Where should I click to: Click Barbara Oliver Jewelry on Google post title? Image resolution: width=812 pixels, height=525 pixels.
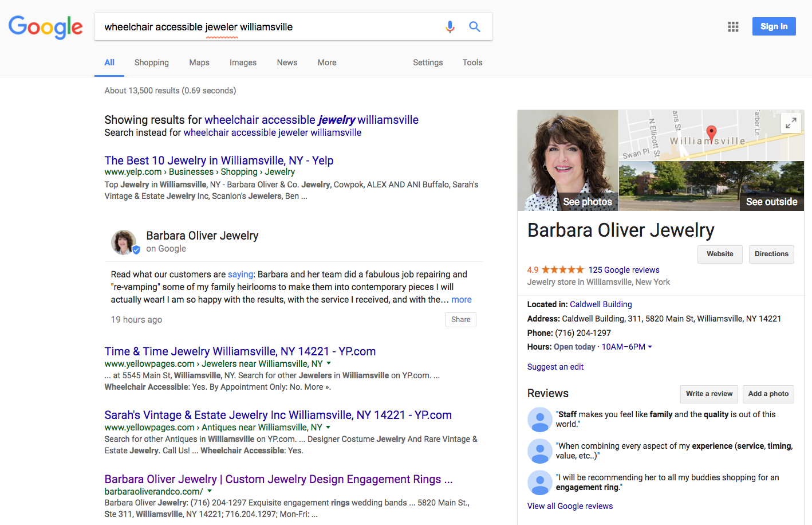[202, 236]
